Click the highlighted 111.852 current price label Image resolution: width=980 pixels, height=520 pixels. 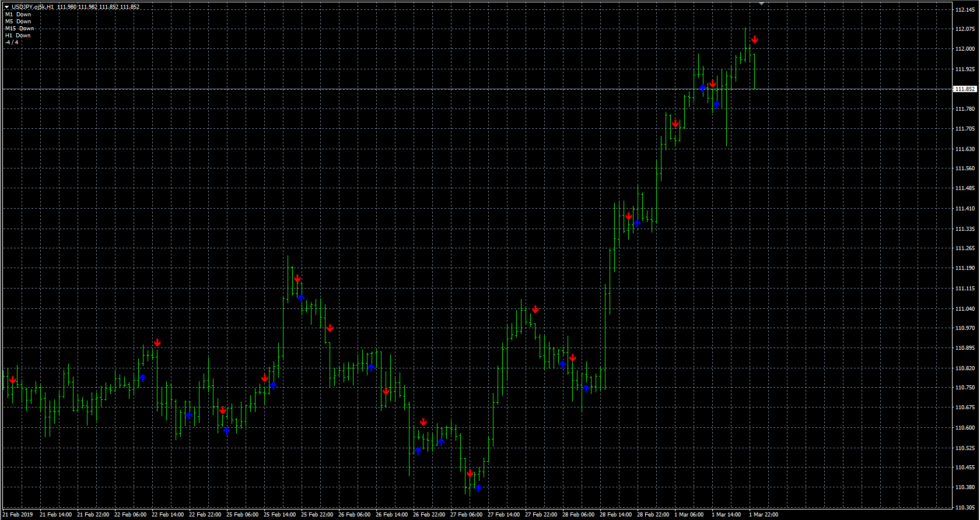pyautogui.click(x=964, y=89)
